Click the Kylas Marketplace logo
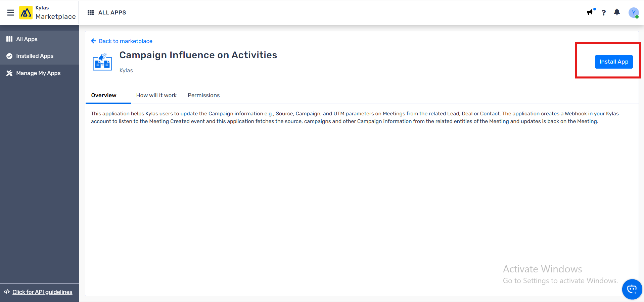644x302 pixels. (x=26, y=13)
